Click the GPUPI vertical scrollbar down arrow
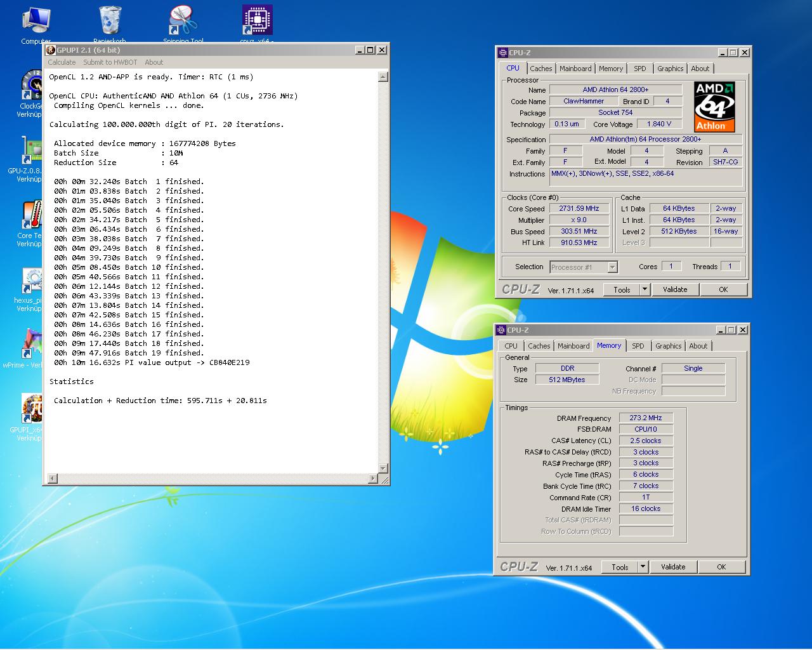 pyautogui.click(x=383, y=468)
